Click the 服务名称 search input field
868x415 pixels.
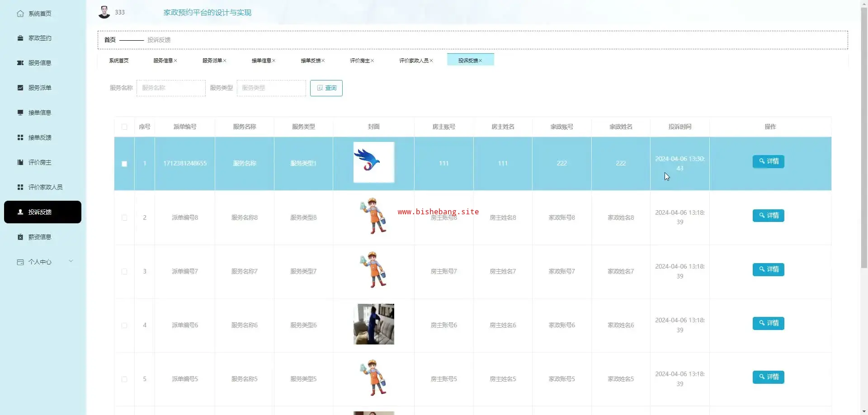pos(171,88)
